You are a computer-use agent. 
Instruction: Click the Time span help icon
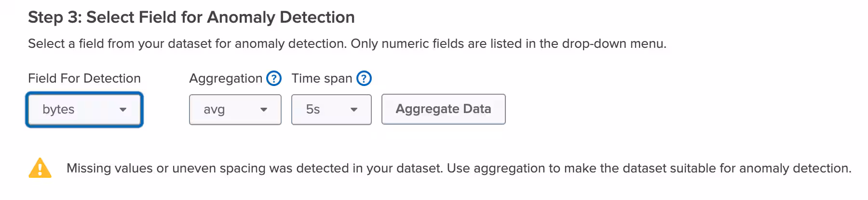tap(364, 78)
